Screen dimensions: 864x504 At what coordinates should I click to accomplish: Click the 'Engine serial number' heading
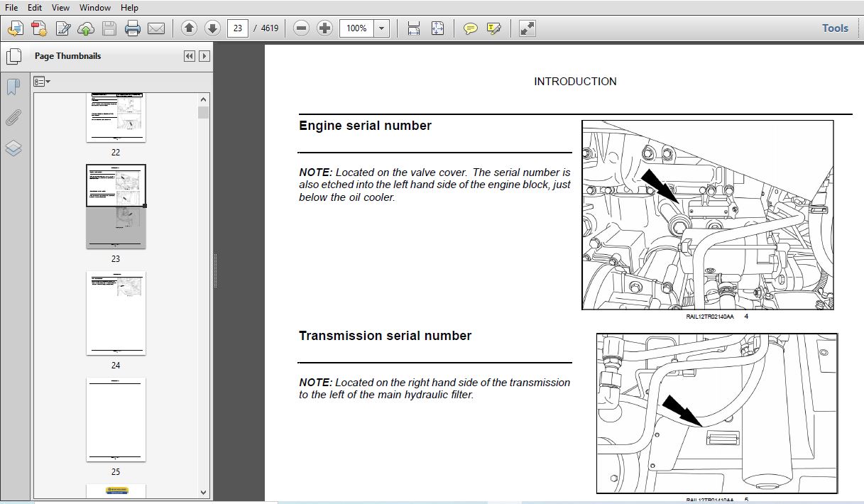(365, 126)
